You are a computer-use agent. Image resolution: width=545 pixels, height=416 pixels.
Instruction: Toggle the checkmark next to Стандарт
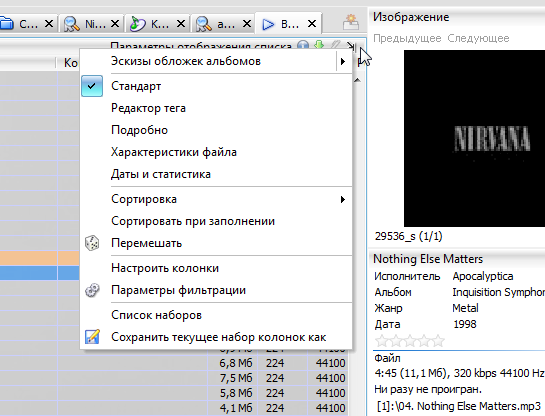point(92,86)
